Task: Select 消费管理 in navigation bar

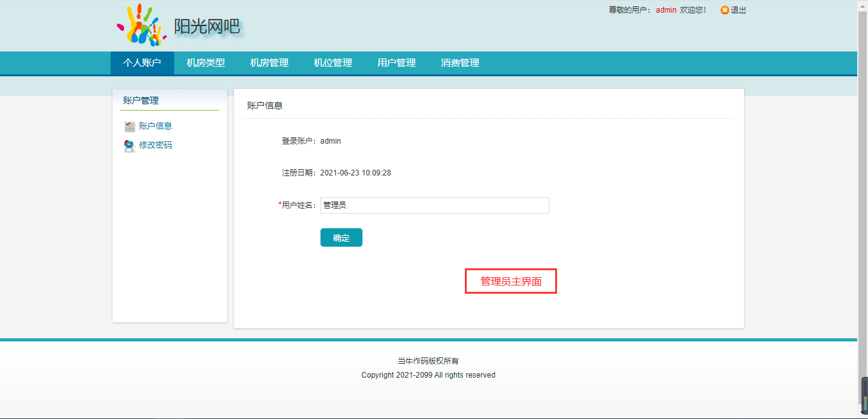Action: 460,63
